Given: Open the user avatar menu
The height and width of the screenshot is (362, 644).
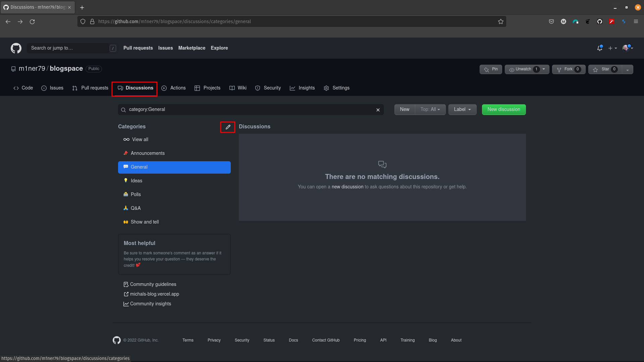Looking at the screenshot, I should [x=628, y=48].
